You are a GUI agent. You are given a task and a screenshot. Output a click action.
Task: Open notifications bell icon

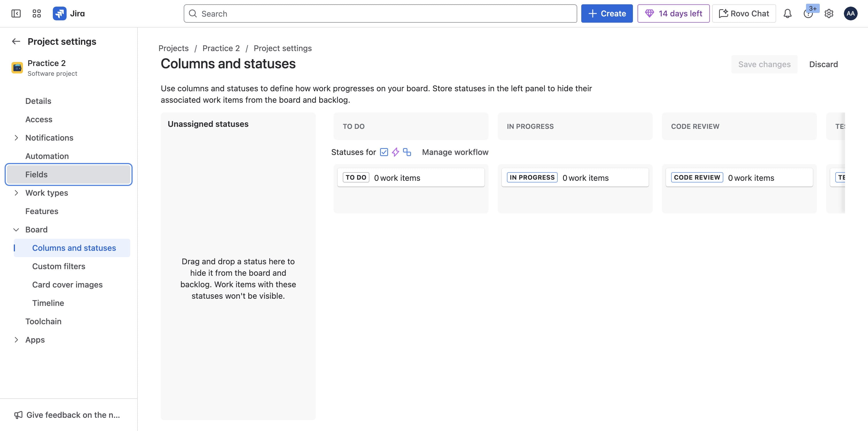pyautogui.click(x=787, y=13)
